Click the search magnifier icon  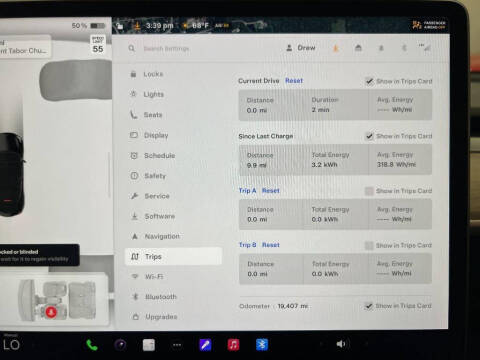[132, 49]
